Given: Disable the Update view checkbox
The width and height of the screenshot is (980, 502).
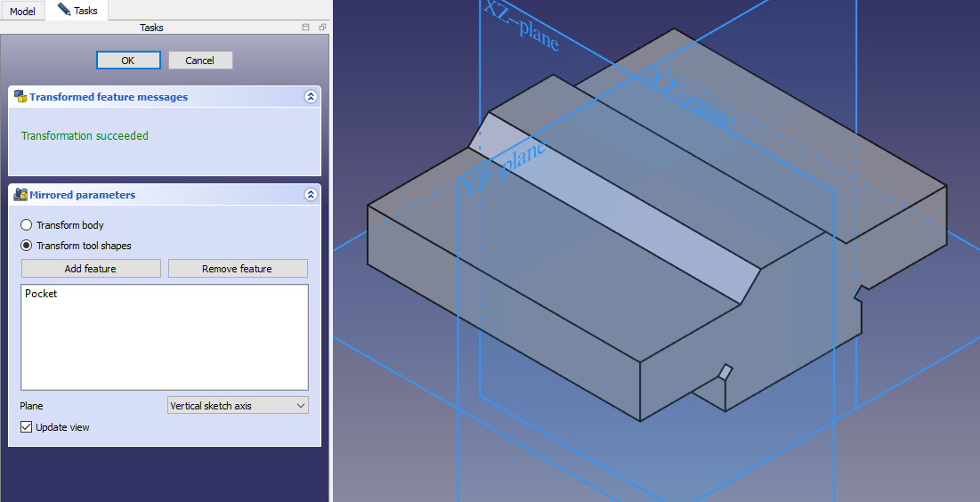Looking at the screenshot, I should click(x=27, y=427).
